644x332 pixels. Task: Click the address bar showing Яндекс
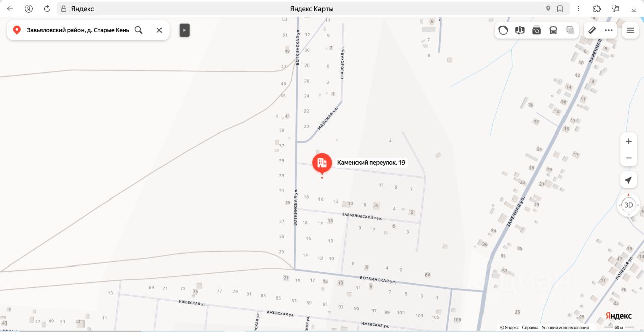click(313, 9)
